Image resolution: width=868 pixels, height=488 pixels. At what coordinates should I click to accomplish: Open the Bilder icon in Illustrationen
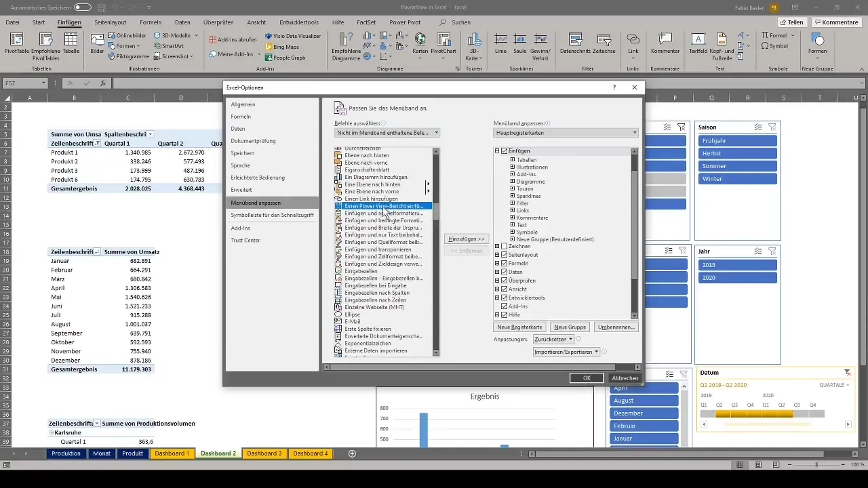click(x=97, y=44)
